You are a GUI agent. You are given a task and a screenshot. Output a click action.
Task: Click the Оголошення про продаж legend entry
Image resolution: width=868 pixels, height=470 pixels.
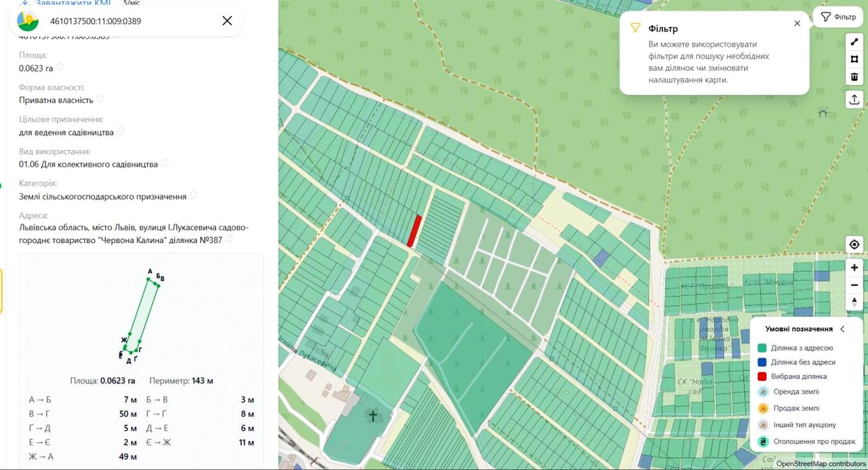(x=807, y=442)
